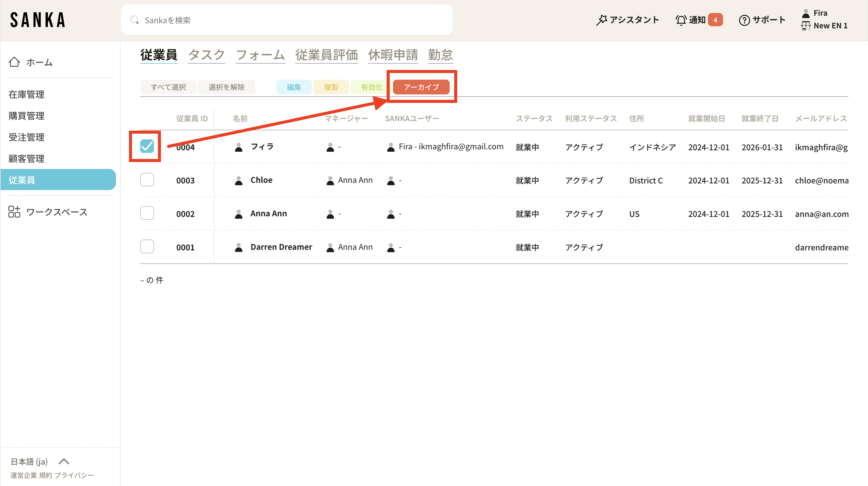This screenshot has width=868, height=486.
Task: Click the Assistant magic wand icon
Action: click(602, 20)
